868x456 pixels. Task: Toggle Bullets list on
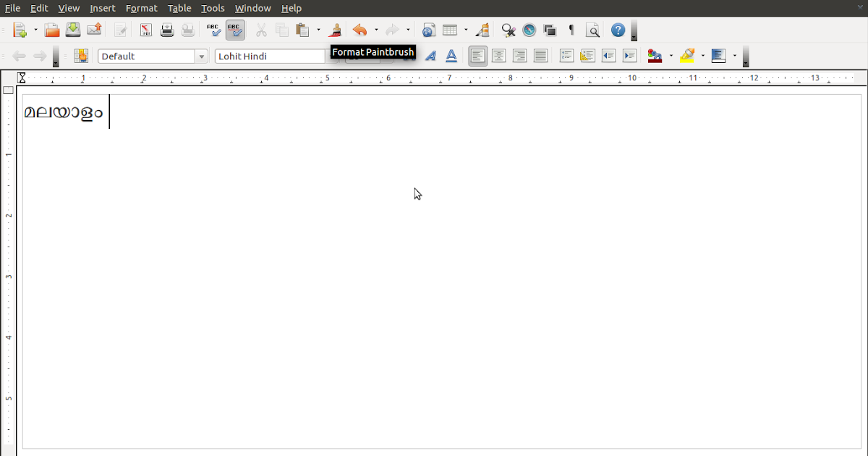588,56
